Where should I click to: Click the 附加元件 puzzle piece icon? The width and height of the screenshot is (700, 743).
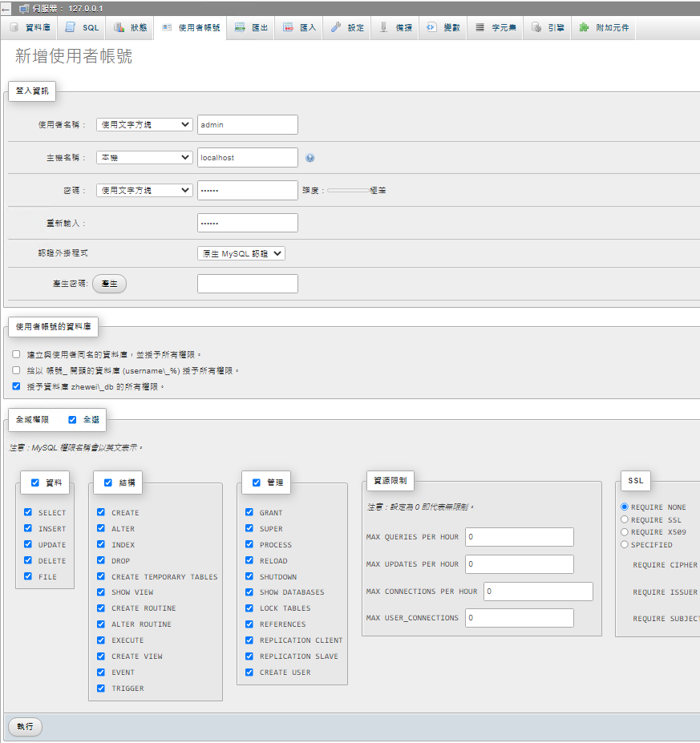(584, 27)
